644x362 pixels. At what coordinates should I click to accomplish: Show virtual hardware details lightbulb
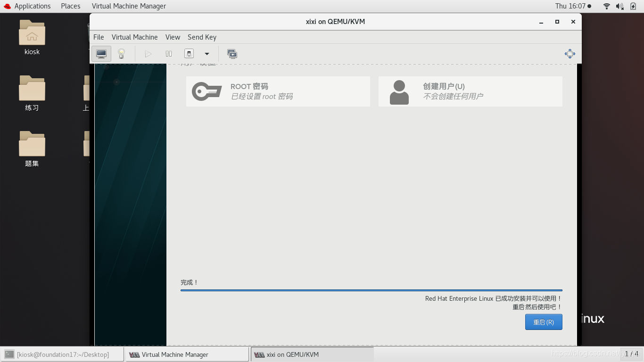coord(121,54)
